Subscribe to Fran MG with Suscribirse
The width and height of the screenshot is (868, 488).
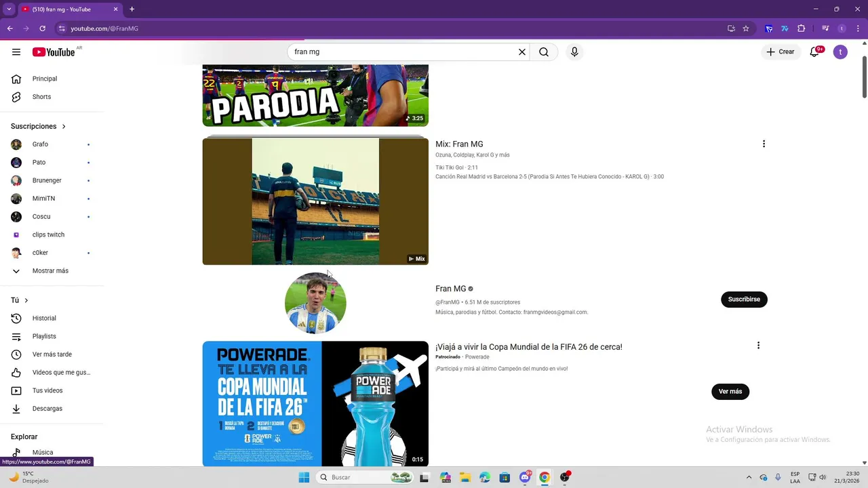tap(744, 299)
